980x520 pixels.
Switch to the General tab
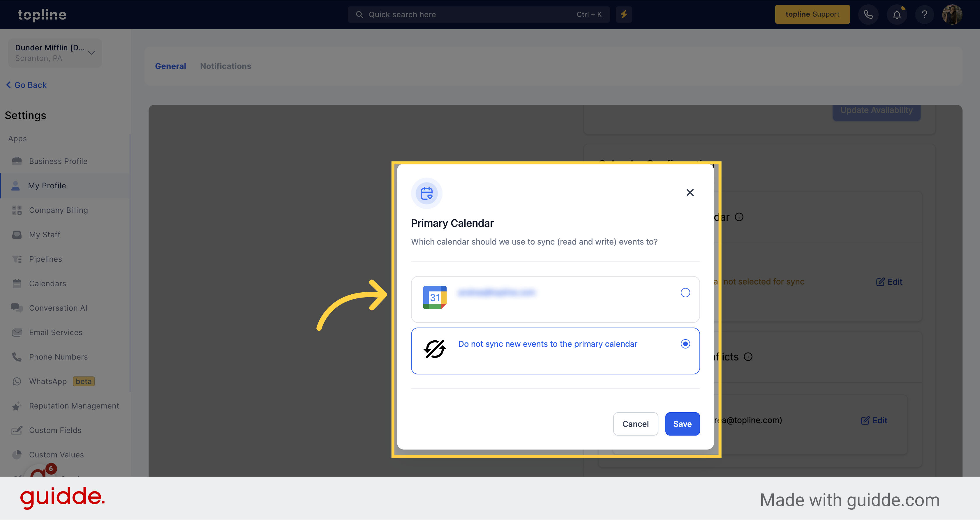pos(170,66)
